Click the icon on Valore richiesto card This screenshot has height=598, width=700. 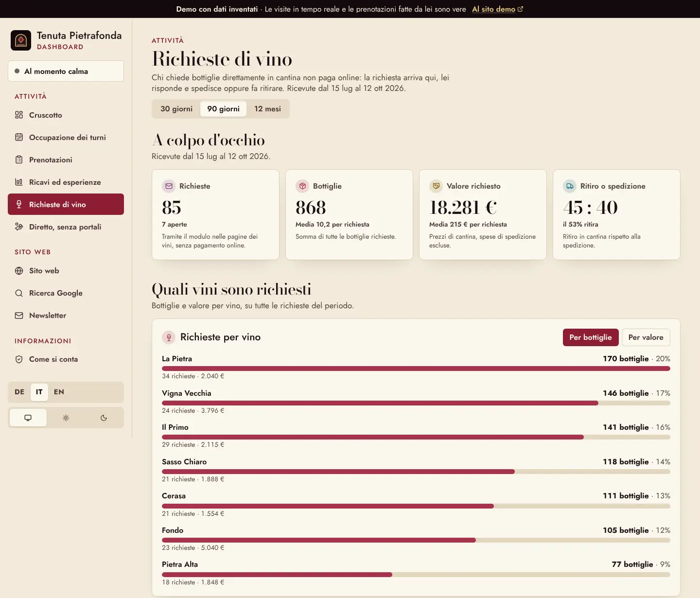[436, 186]
